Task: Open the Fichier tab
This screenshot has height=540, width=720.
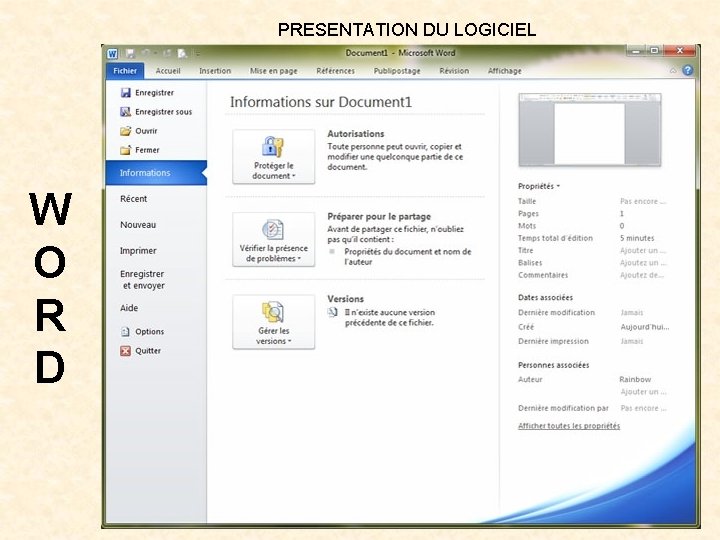Action: 125,71
